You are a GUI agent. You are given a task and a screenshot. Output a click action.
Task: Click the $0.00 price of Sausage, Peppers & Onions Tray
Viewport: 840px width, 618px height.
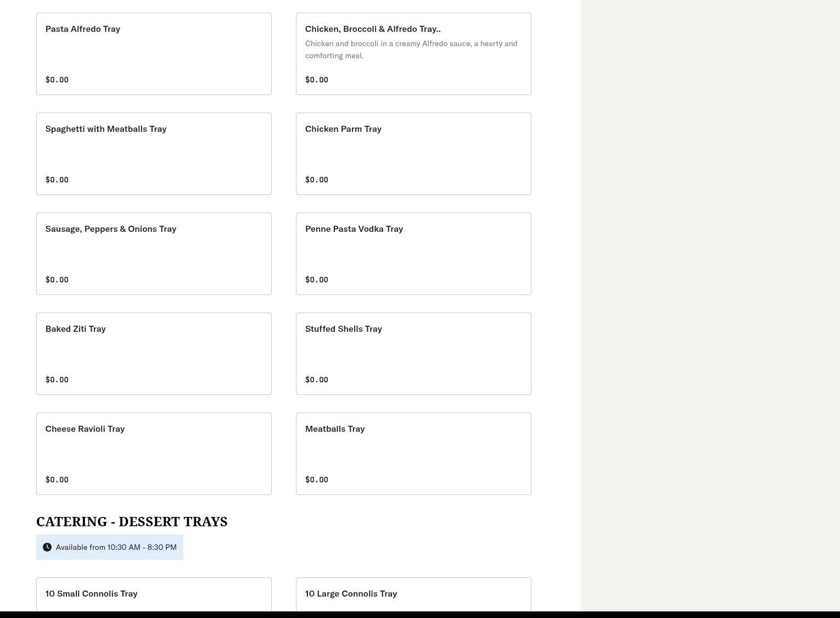(57, 280)
